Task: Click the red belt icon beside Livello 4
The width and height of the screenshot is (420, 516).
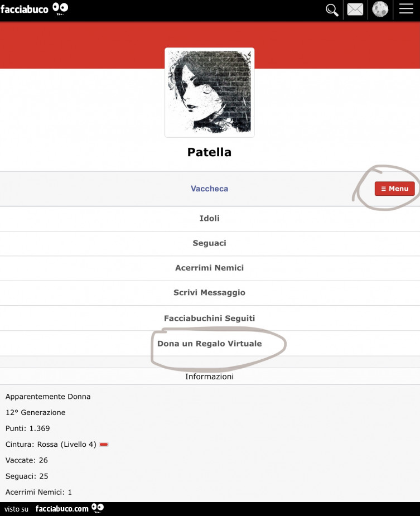Action: [x=104, y=445]
